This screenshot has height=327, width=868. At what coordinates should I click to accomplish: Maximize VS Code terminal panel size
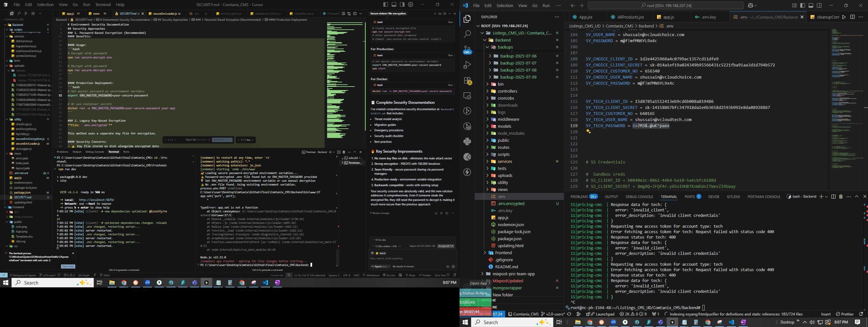[857, 196]
